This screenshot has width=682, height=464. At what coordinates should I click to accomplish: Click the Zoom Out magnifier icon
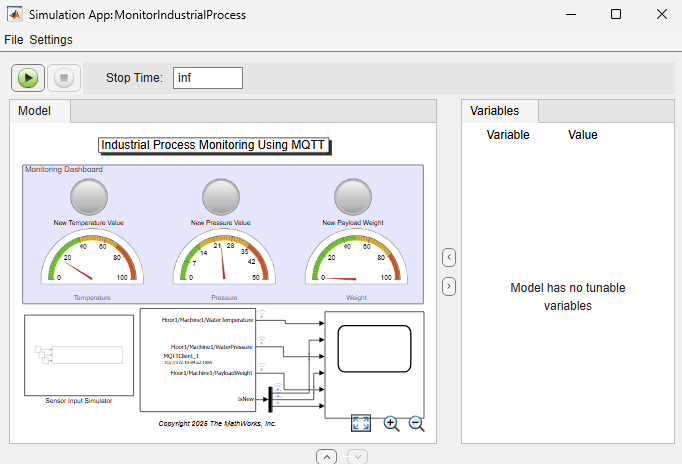(416, 423)
